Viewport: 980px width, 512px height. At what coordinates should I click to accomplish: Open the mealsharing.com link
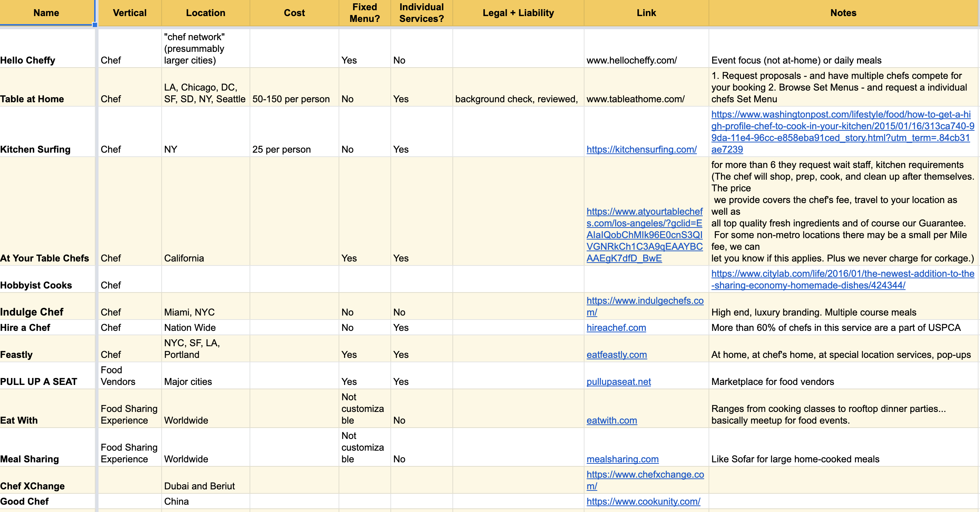point(622,459)
